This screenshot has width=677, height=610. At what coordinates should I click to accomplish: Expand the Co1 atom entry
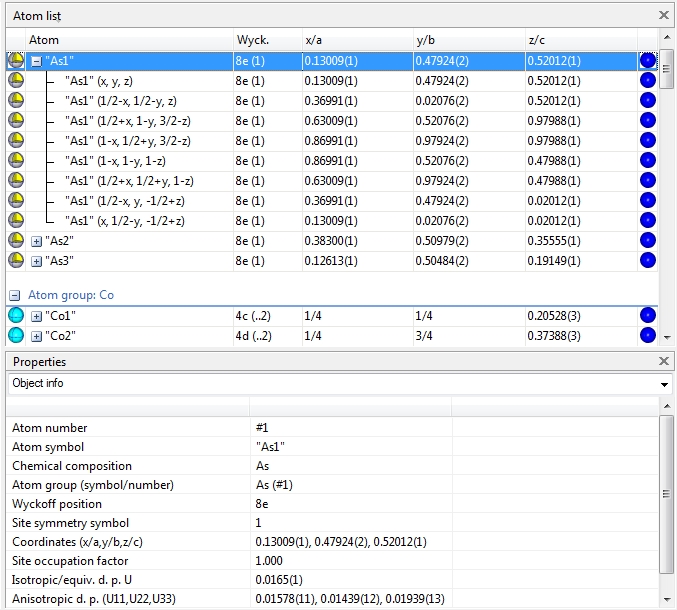tap(37, 316)
